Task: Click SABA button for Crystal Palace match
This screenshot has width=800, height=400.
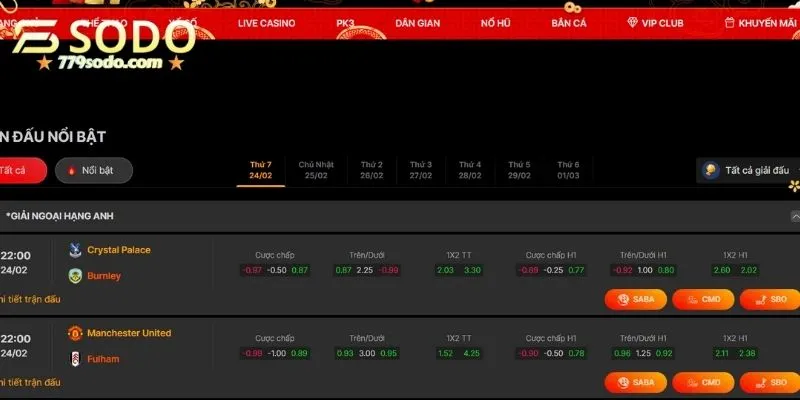Action: [636, 299]
